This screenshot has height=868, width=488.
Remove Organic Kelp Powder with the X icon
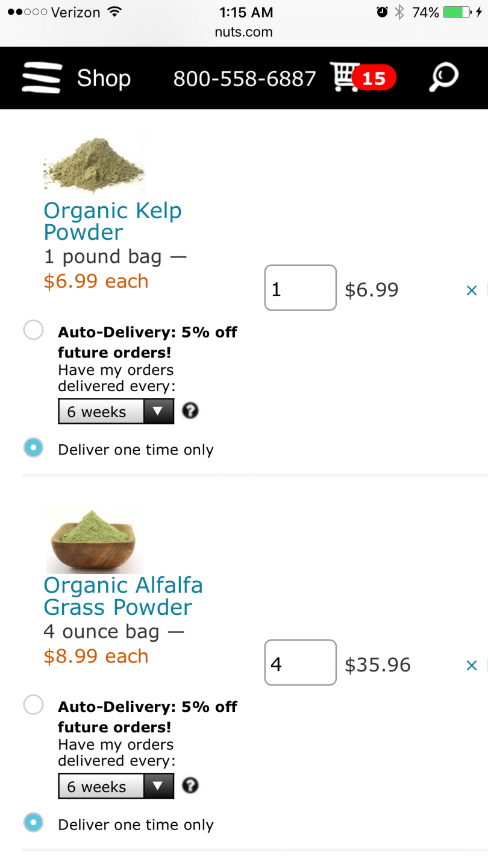[x=472, y=291]
